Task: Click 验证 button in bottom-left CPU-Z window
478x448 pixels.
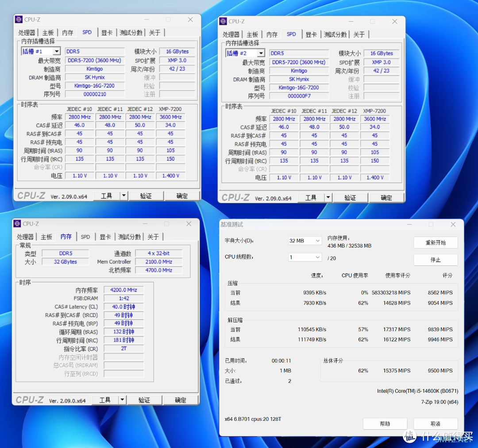Action: tap(144, 400)
